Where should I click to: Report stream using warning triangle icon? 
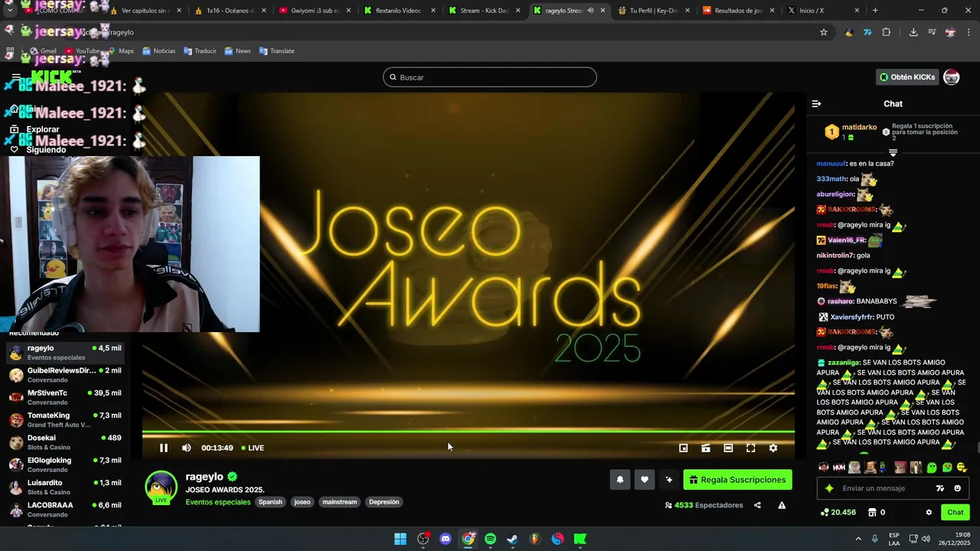[x=782, y=505]
